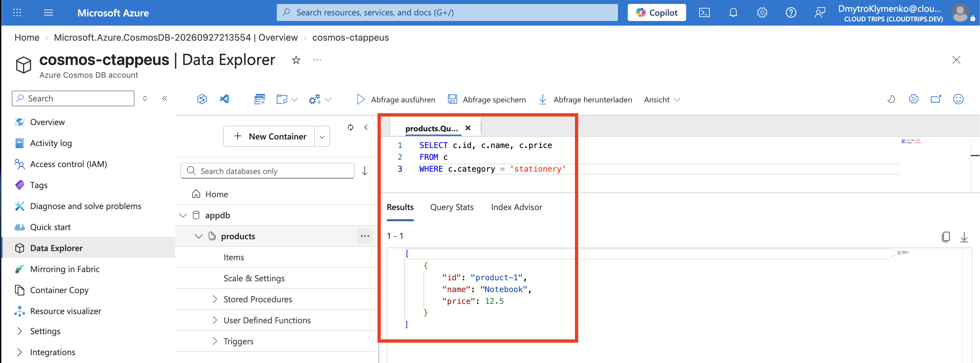Click the expand/collapse all menu arrows

point(145,99)
